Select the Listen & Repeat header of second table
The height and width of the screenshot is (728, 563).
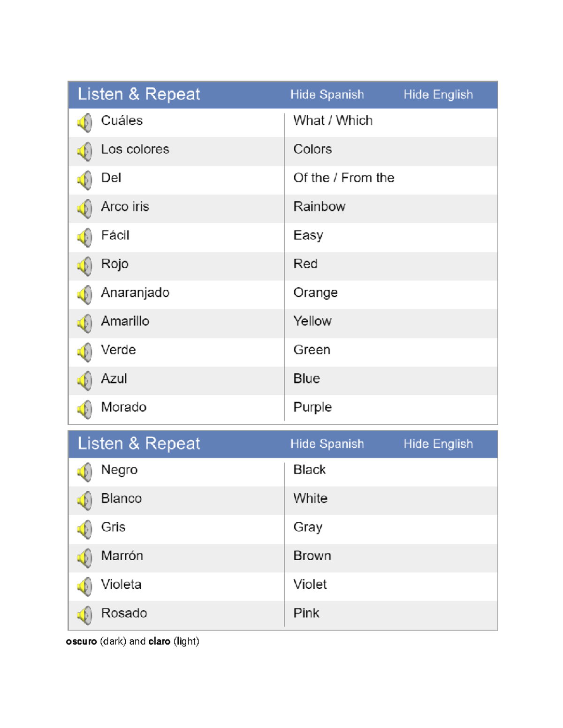click(139, 443)
